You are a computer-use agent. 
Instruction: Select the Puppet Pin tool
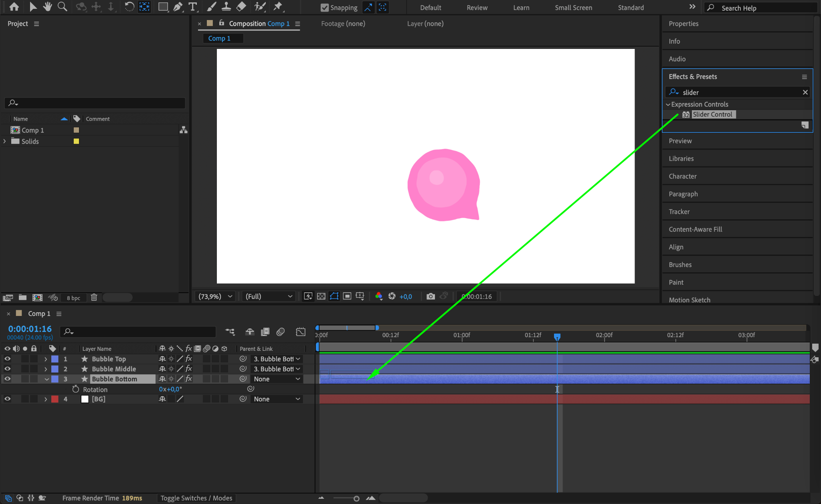(x=277, y=7)
